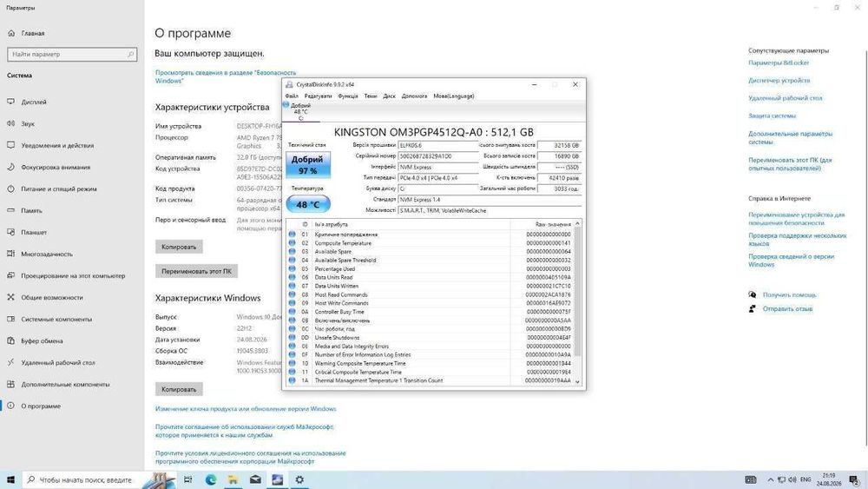
Task: Click the touch keyboard tray icon
Action: (751, 479)
